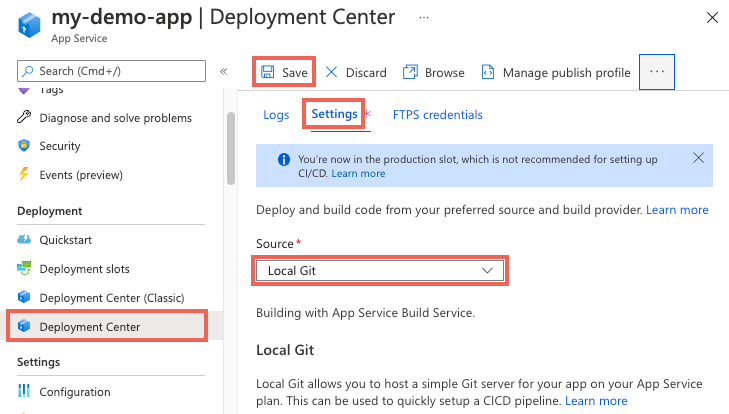Click the ellipsis next to Deployment Center title
Screen dimensions: 729x414
(424, 18)
